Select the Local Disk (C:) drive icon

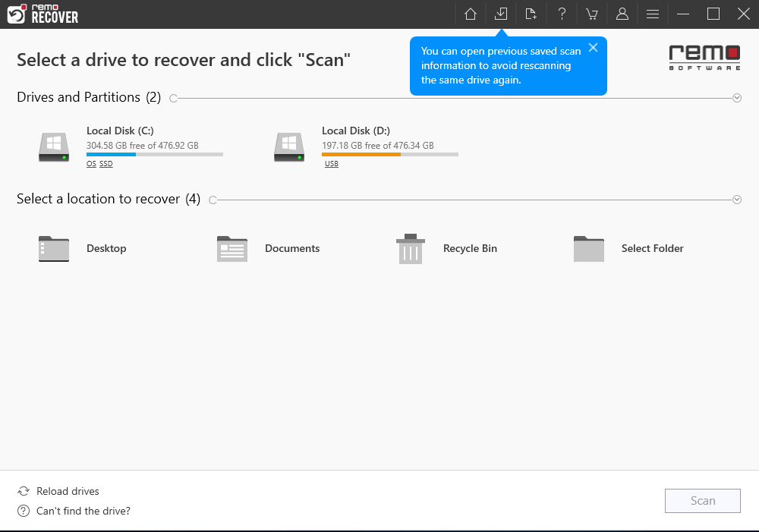(x=54, y=147)
